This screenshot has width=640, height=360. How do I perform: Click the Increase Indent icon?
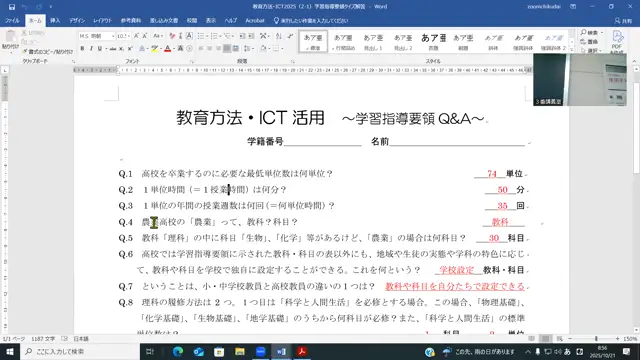(251, 36)
